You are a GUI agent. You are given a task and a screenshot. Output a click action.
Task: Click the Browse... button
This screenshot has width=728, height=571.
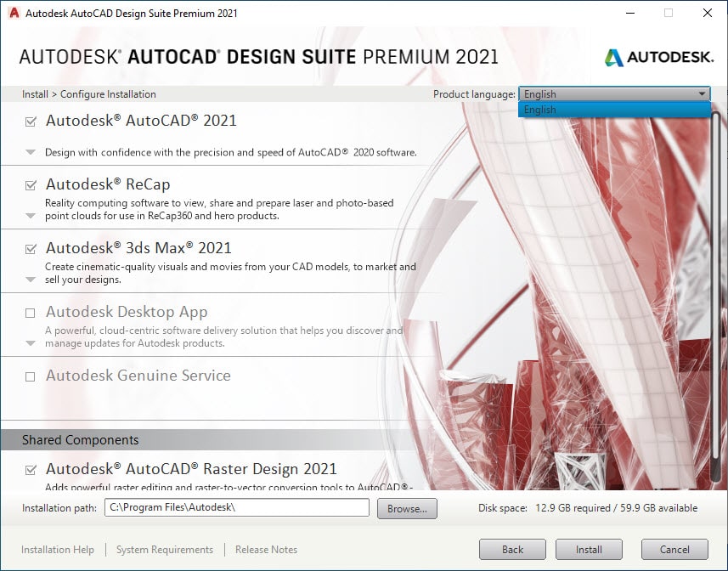click(x=407, y=508)
